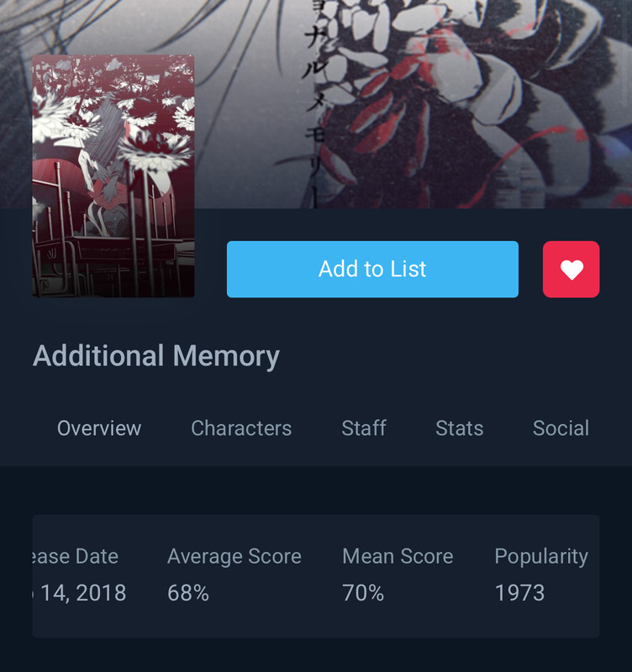Screen dimensions: 632x672
Task: Click the Average Score label
Action: 234,556
